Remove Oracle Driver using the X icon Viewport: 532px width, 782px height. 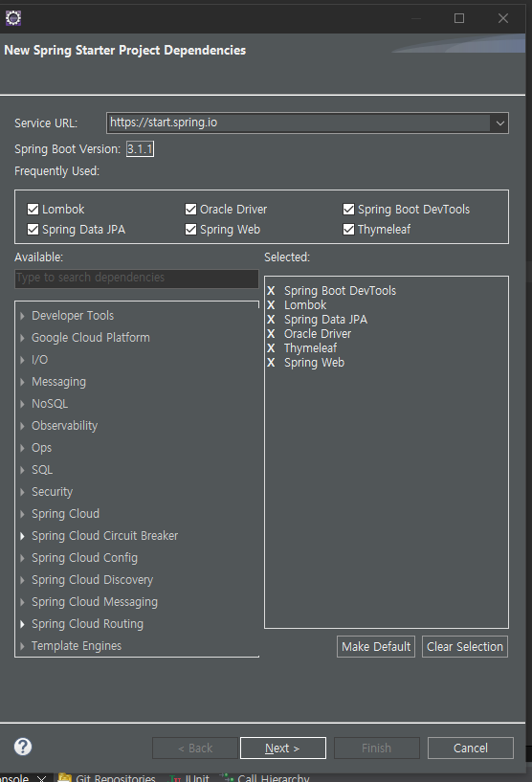271,334
